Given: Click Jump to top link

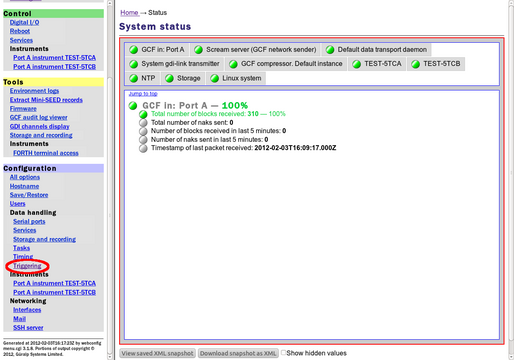Looking at the screenshot, I should tap(143, 94).
